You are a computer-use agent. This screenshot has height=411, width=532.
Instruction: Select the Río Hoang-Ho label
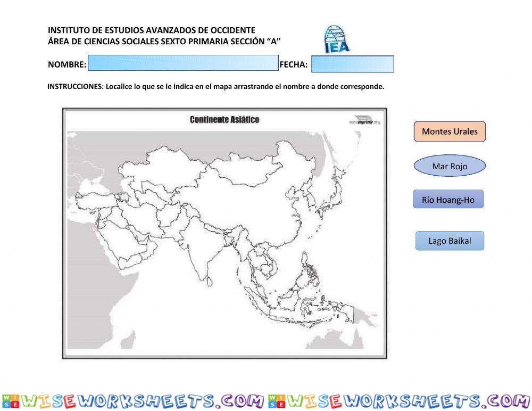pos(448,200)
